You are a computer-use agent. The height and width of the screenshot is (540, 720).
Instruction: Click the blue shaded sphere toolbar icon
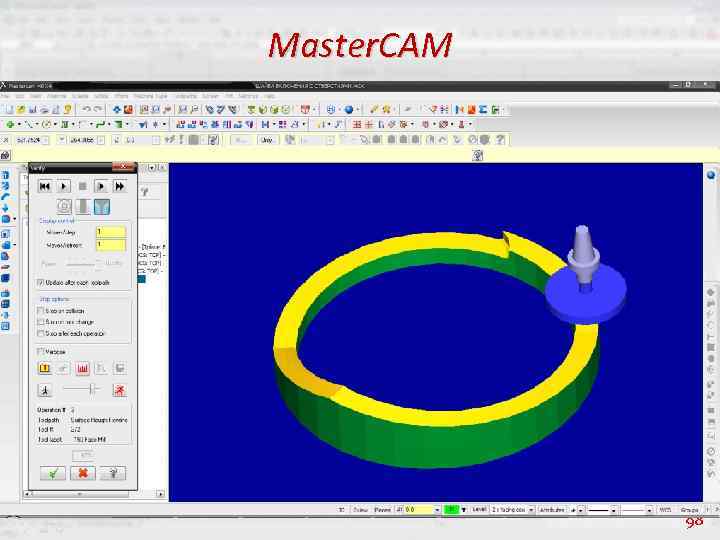point(349,109)
